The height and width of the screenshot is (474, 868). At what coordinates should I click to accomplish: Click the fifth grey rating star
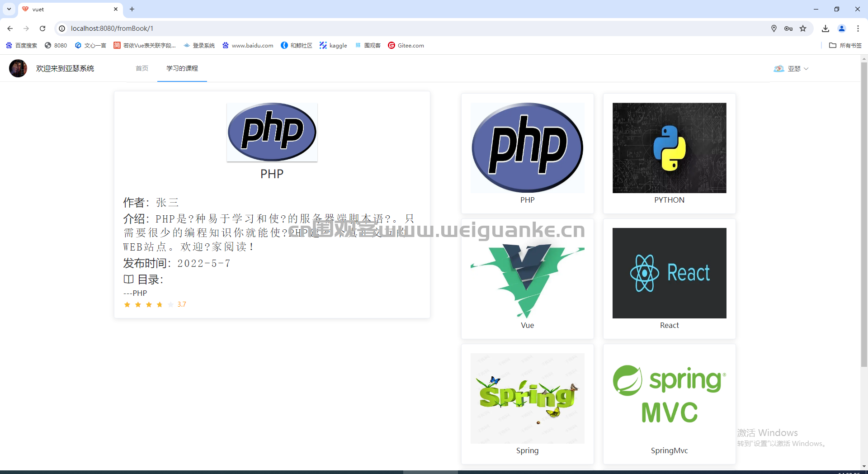(170, 304)
